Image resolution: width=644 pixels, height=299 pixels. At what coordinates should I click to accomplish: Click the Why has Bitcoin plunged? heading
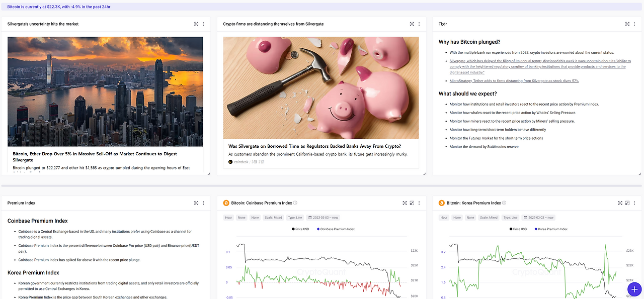click(469, 42)
